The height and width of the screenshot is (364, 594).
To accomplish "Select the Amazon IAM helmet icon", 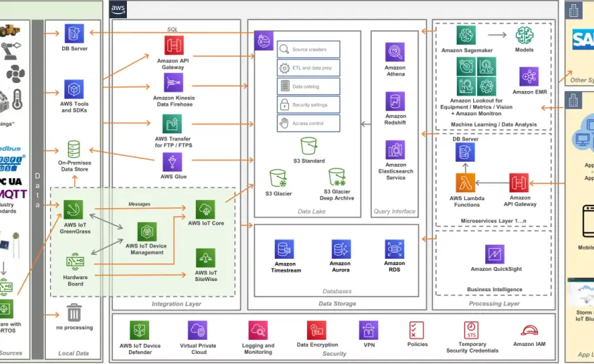I will tap(529, 331).
